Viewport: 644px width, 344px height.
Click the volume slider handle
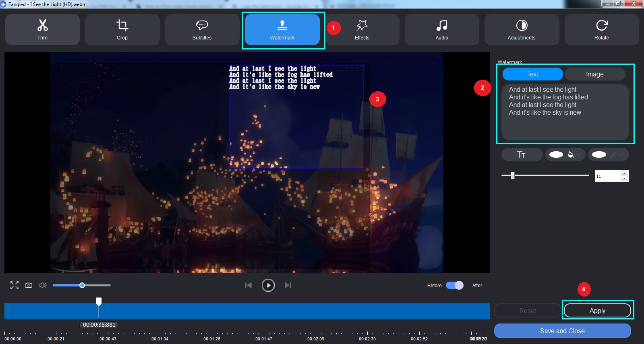(82, 285)
